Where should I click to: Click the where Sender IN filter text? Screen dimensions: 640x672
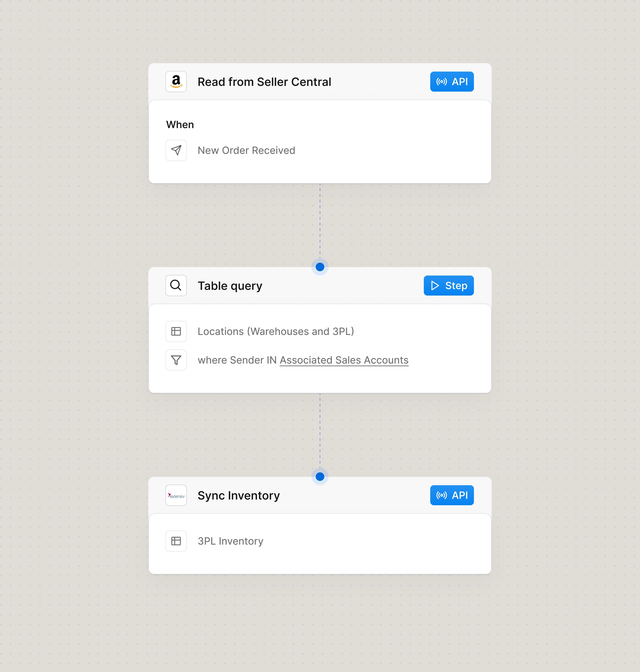pyautogui.click(x=237, y=360)
